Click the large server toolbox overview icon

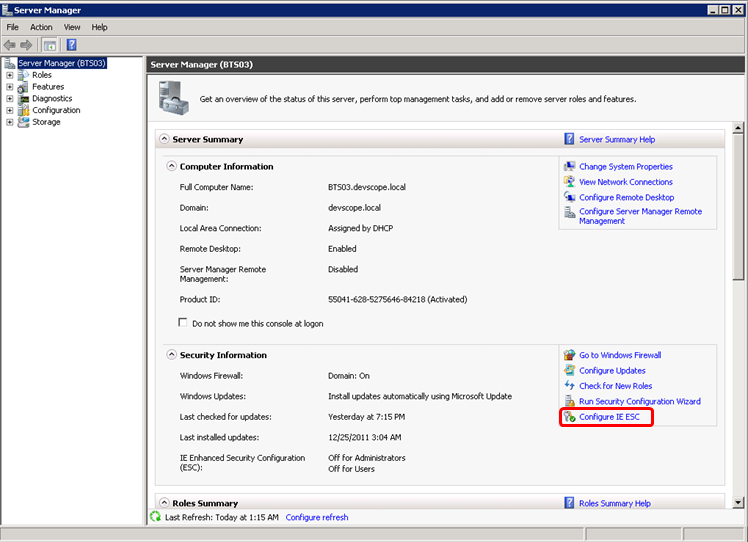click(x=174, y=98)
